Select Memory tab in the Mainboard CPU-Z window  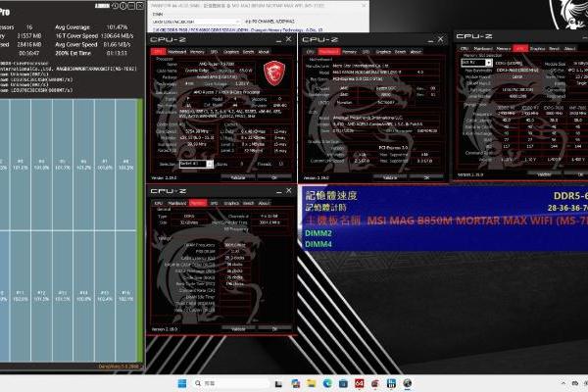pos(350,52)
